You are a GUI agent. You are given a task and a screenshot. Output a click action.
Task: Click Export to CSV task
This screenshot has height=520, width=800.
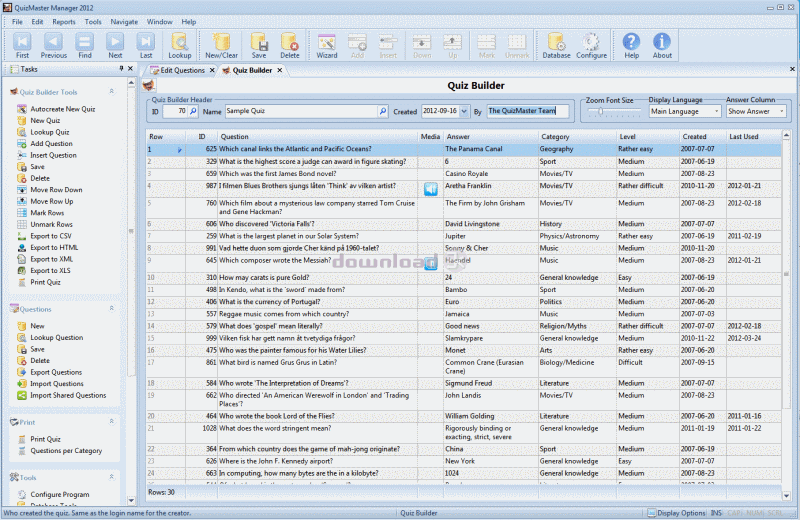[x=51, y=236]
